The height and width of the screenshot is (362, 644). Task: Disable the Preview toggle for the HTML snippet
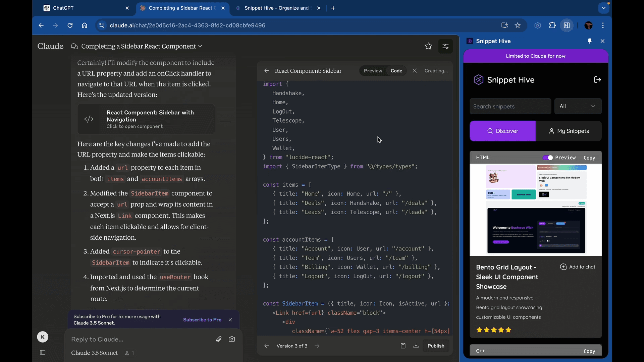coord(547,158)
